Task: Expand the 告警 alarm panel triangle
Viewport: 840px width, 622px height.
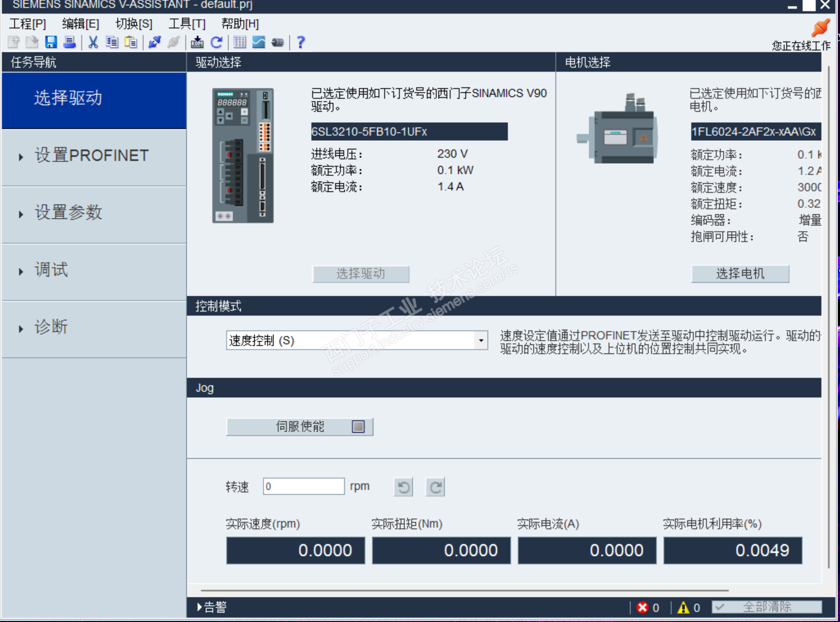Action: pos(199,607)
